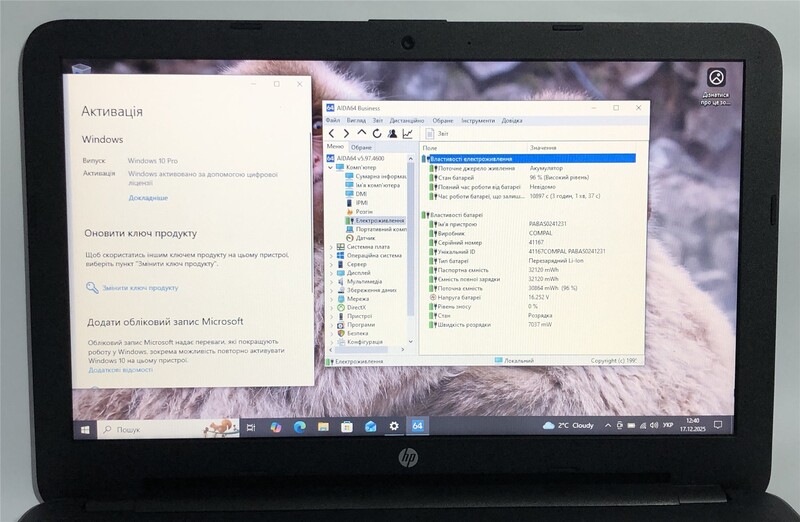Expand the Системна плата node
Image resolution: width=800 pixels, height=522 pixels.
point(331,247)
